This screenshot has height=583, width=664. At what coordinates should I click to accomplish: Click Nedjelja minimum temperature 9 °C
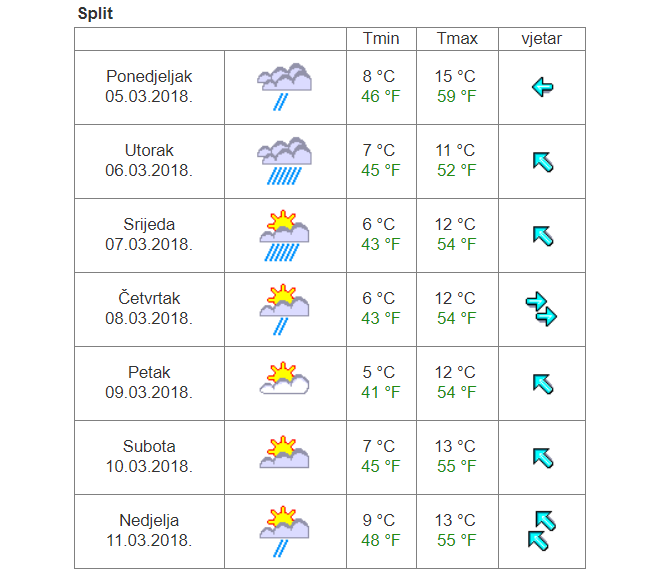379,520
